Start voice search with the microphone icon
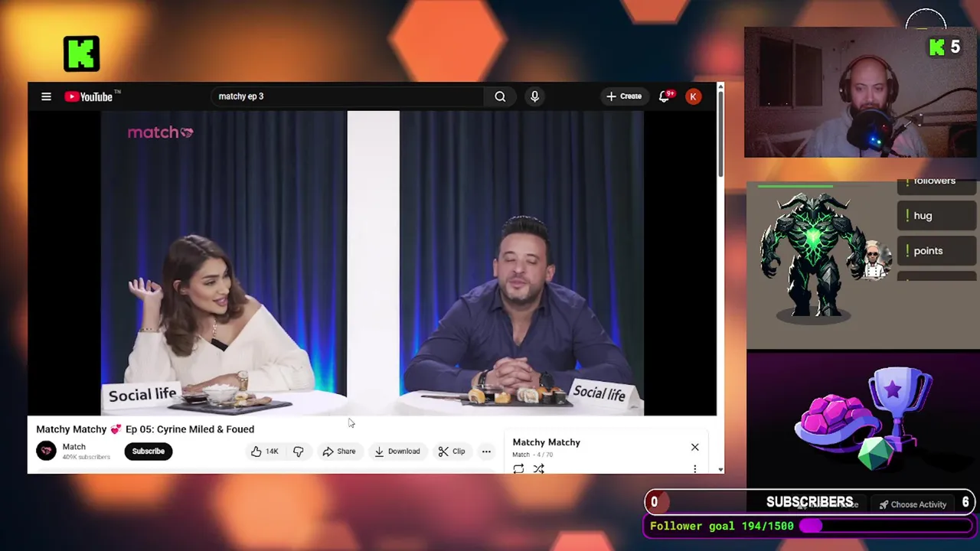Screen dimensions: 980x551 coord(534,96)
